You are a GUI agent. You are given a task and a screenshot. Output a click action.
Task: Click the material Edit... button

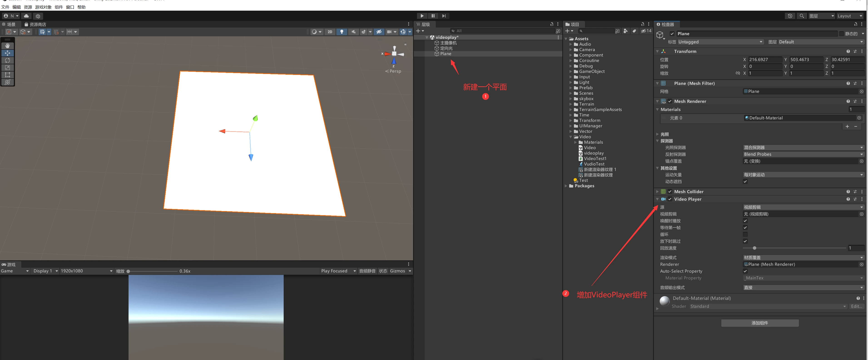click(x=856, y=306)
